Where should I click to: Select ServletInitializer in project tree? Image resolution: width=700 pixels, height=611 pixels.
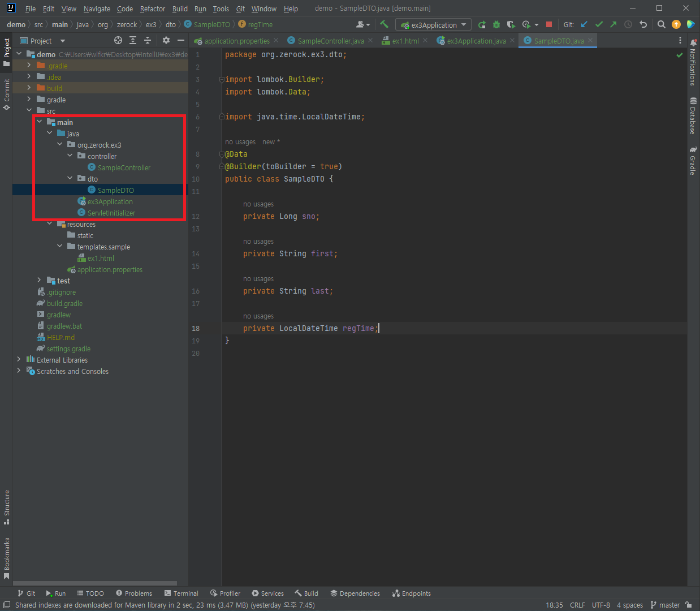111,213
